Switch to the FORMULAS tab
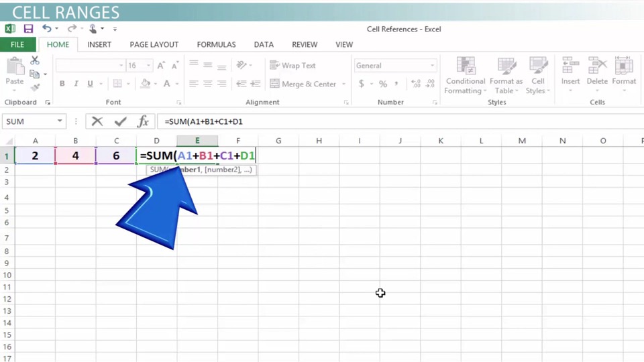 point(216,44)
